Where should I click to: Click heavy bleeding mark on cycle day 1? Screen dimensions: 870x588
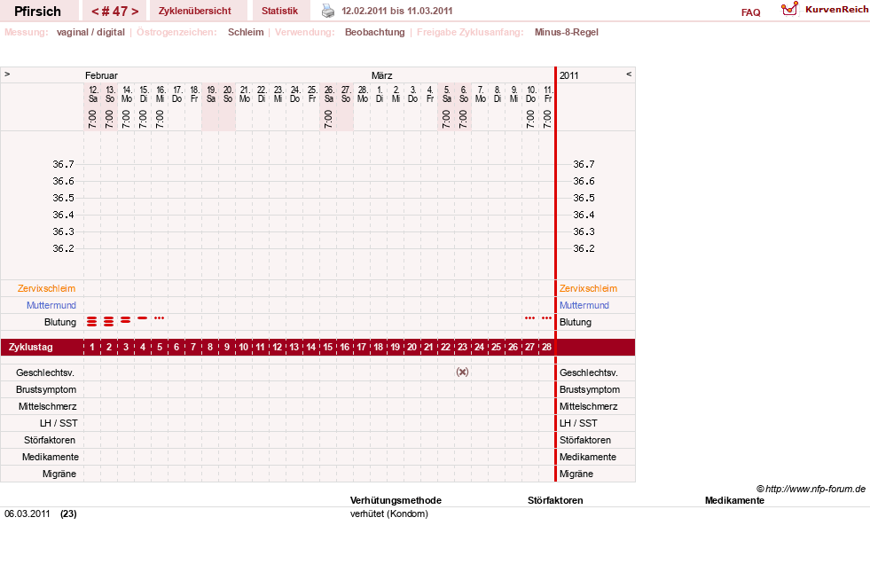tap(92, 322)
